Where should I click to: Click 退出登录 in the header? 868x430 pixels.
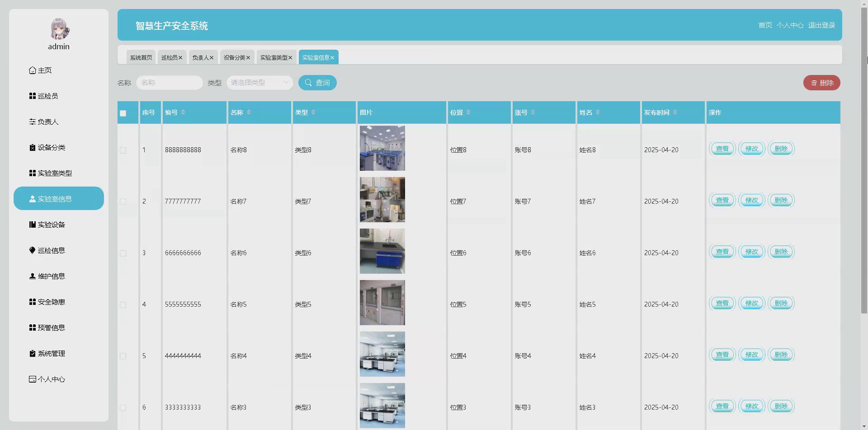(821, 25)
